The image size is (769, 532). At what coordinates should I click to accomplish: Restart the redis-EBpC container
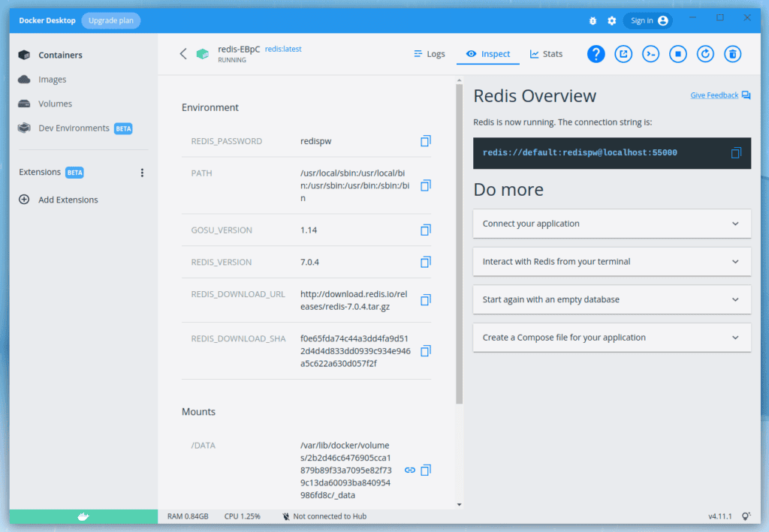point(705,54)
